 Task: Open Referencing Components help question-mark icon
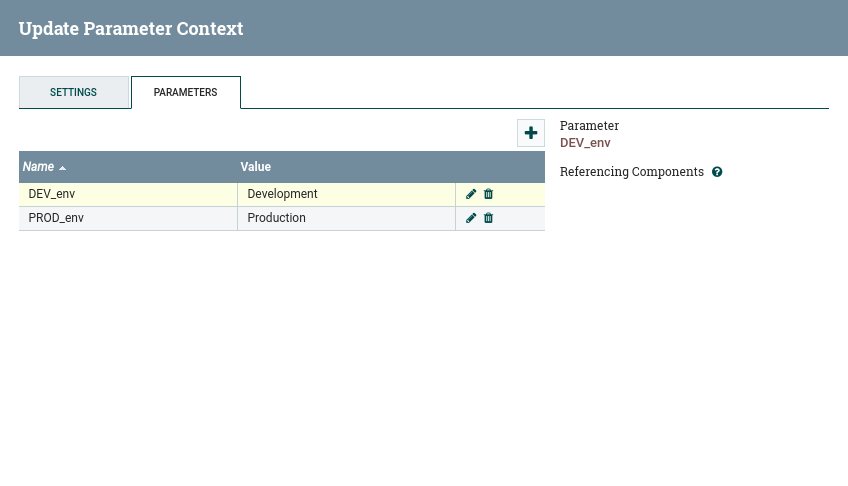717,172
